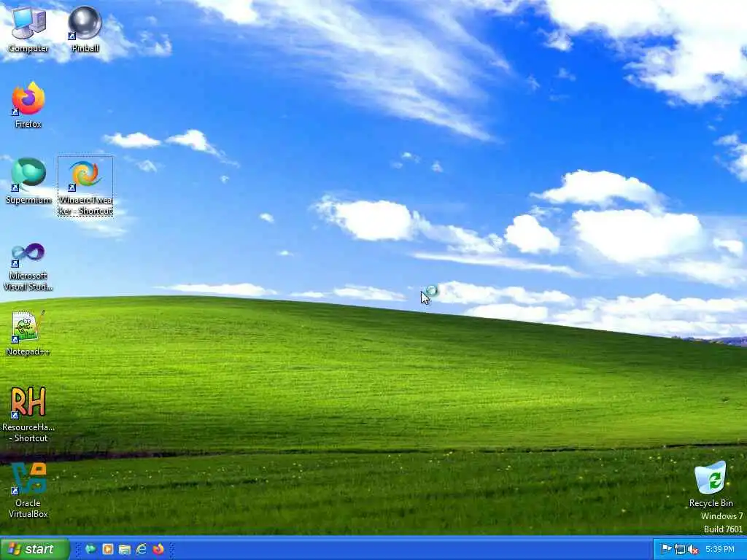Select the Supermium desktop shortcut
Image resolution: width=747 pixels, height=560 pixels.
click(28, 182)
